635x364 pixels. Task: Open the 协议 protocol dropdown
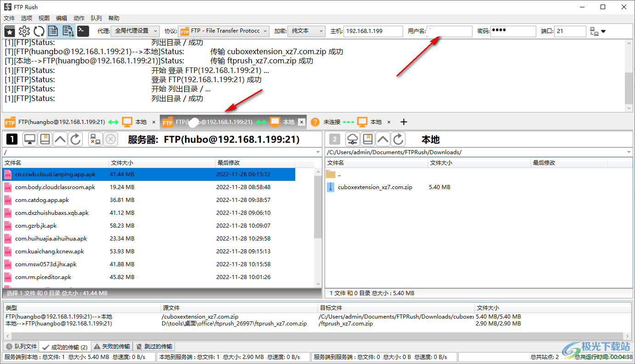click(x=224, y=31)
